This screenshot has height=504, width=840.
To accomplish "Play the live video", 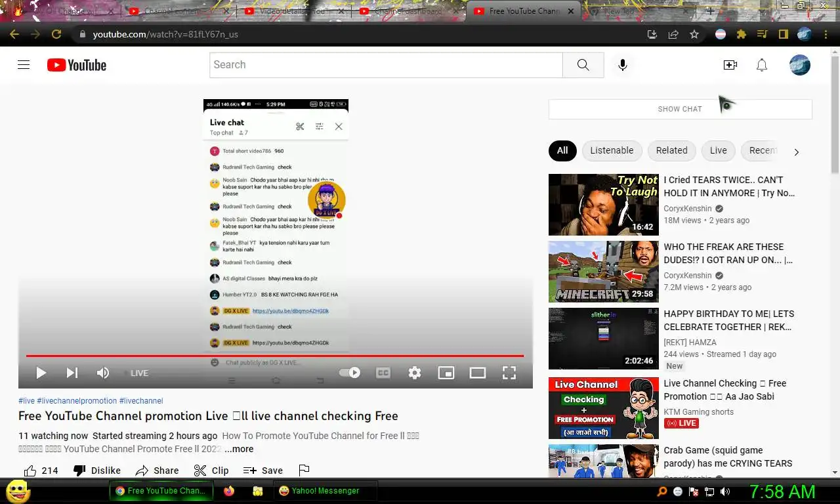I will [41, 373].
